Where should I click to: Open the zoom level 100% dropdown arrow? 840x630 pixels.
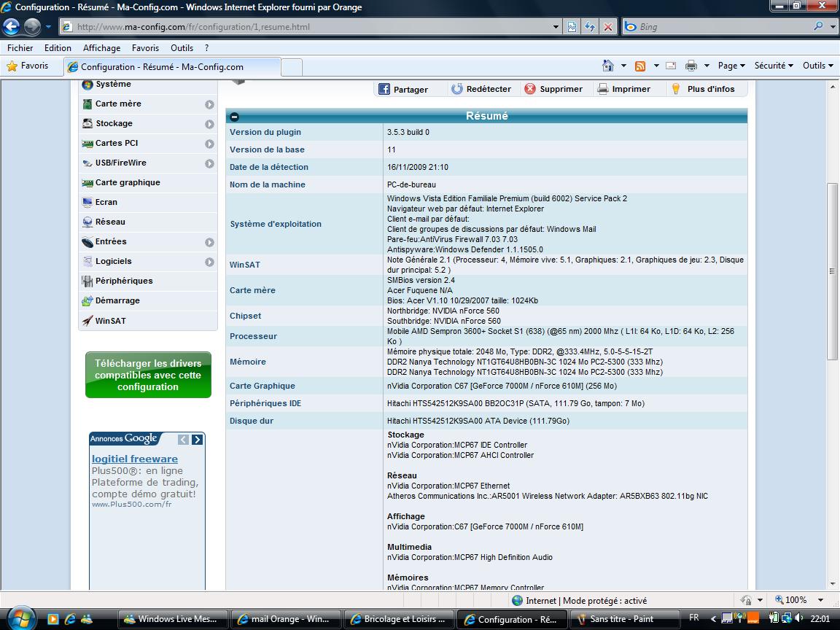click(820, 600)
